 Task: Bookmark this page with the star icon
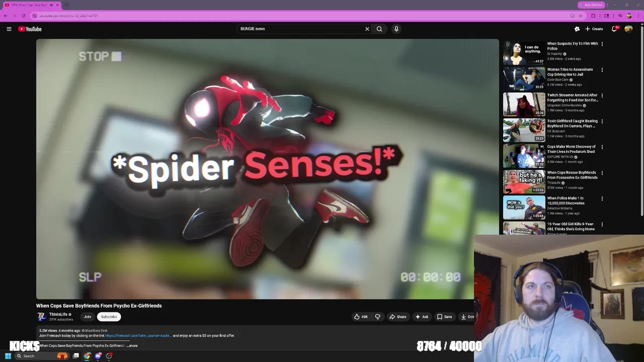581,16
